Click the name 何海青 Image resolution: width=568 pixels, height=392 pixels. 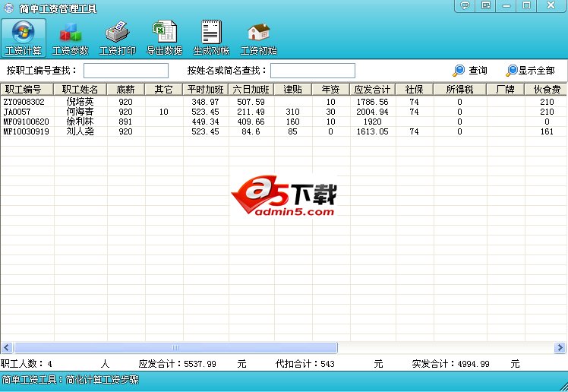[80, 112]
